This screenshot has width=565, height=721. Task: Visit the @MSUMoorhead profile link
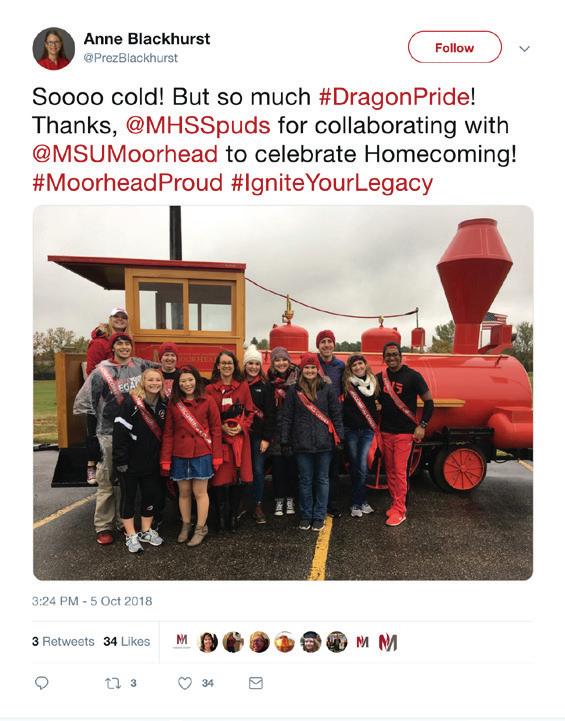point(125,154)
